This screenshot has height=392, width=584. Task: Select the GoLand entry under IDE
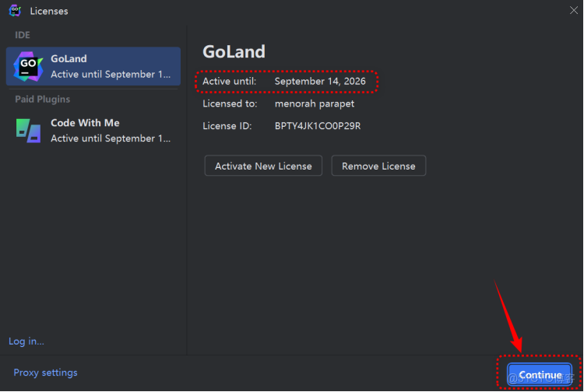(x=93, y=66)
